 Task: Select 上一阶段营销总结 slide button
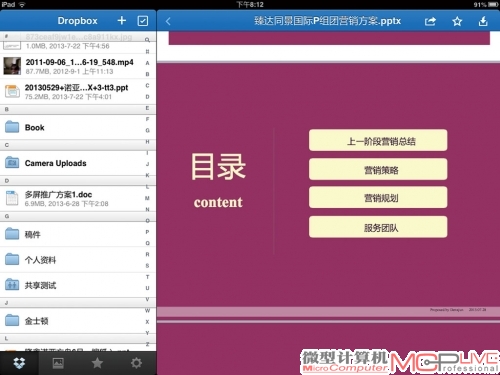point(378,140)
